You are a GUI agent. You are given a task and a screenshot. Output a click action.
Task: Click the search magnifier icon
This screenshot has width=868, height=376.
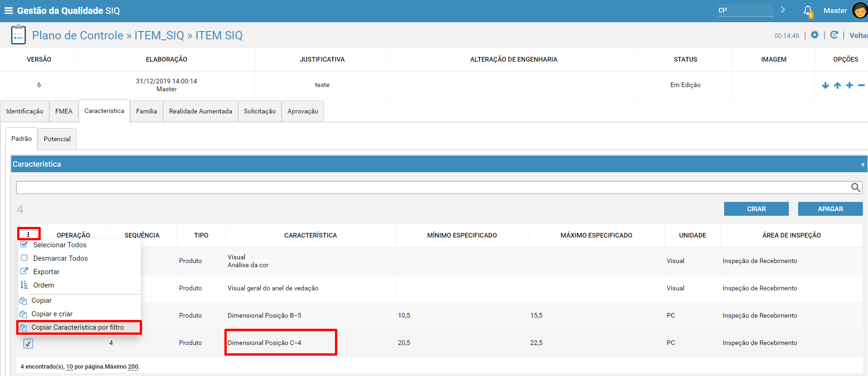pos(856,187)
